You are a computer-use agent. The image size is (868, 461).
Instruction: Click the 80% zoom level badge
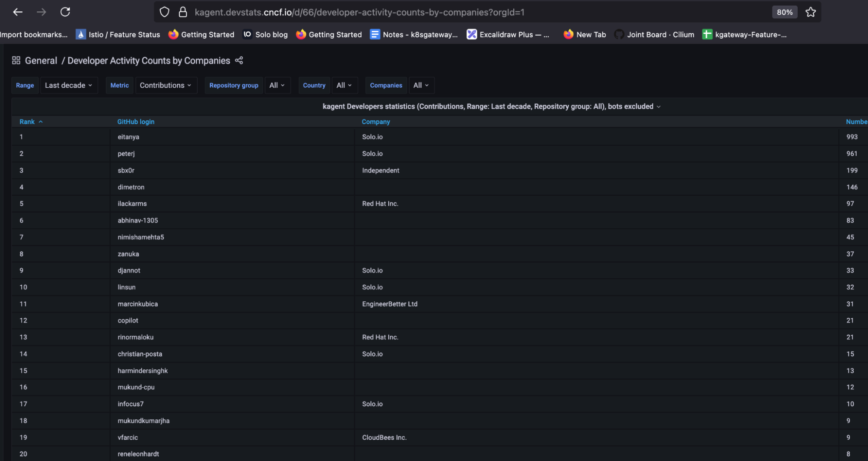(x=784, y=12)
